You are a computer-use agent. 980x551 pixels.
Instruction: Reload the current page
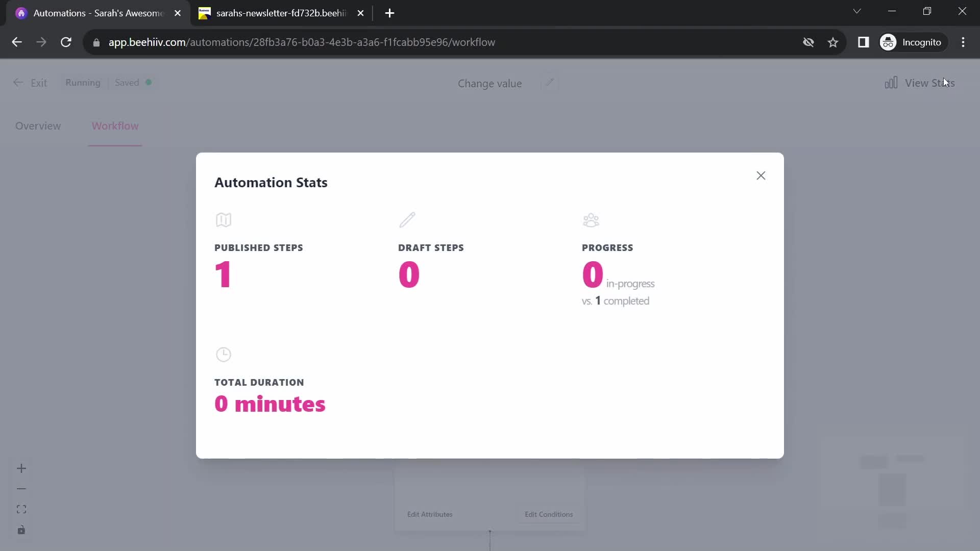66,42
